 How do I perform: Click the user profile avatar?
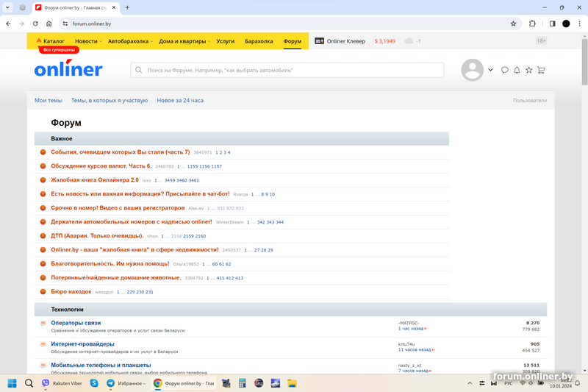click(x=472, y=71)
